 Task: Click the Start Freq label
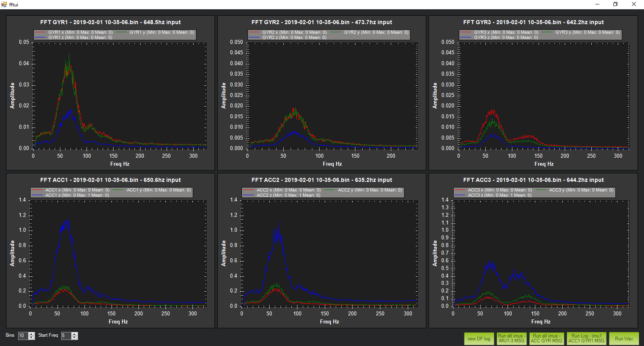point(48,335)
